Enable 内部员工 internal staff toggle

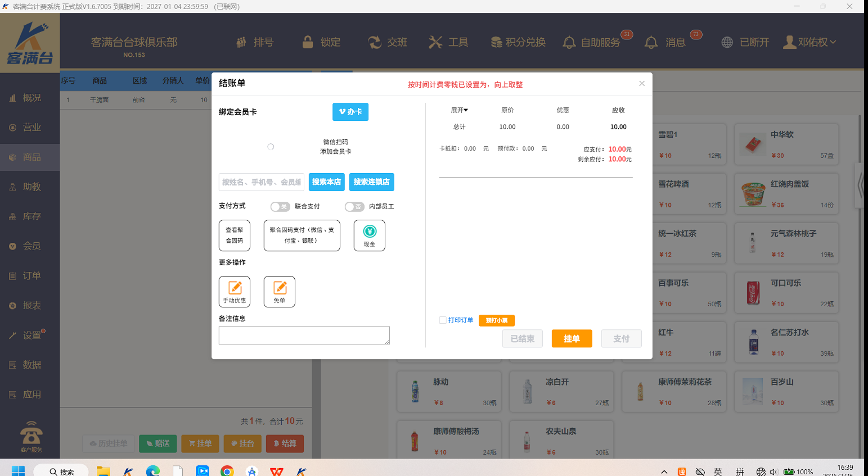(x=353, y=206)
